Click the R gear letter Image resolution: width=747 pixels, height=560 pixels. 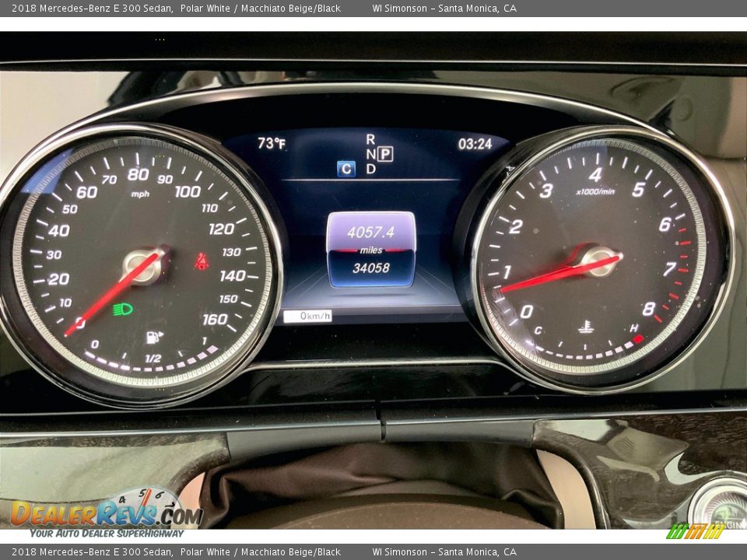pyautogui.click(x=370, y=139)
